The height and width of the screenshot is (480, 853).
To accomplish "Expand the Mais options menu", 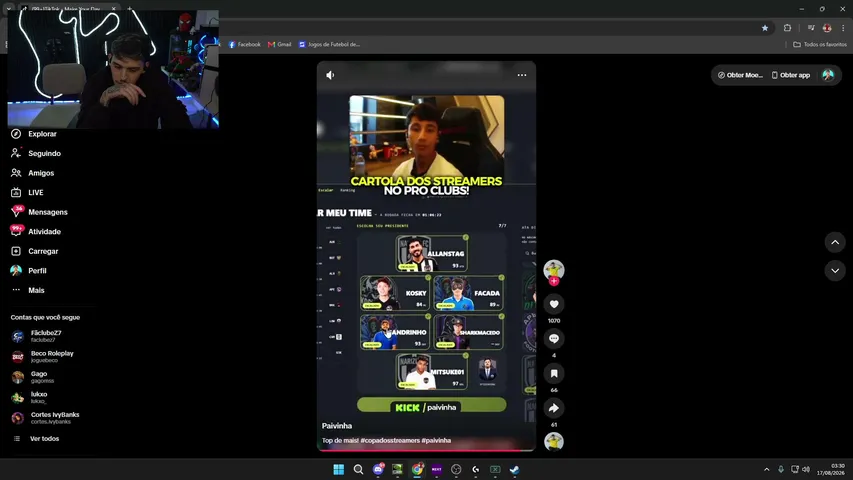I will (28, 290).
